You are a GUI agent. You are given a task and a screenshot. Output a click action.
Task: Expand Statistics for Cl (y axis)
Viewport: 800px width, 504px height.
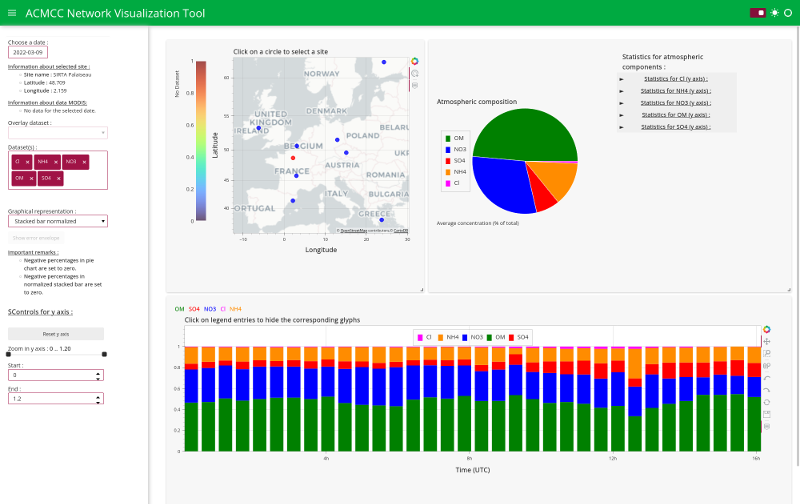point(676,79)
